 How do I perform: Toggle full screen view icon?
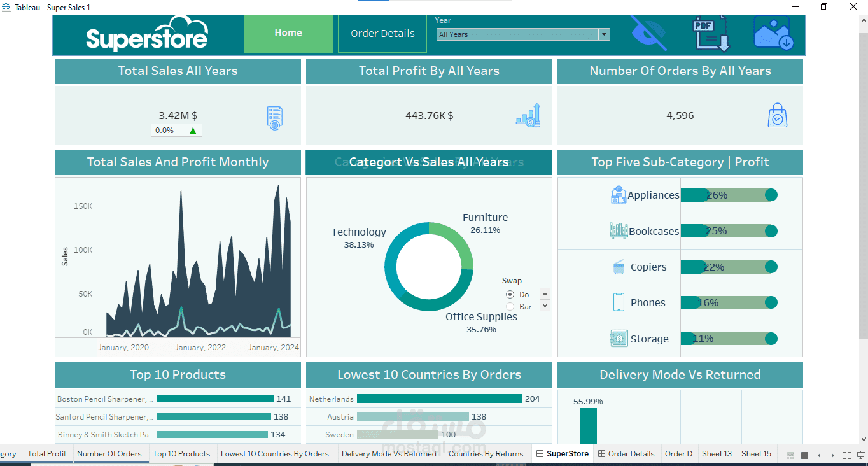[846, 455]
